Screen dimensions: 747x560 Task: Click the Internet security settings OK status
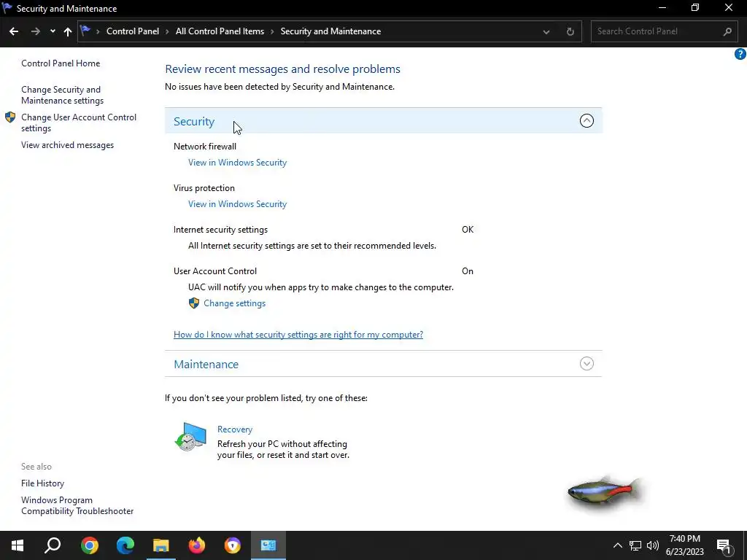pyautogui.click(x=468, y=230)
